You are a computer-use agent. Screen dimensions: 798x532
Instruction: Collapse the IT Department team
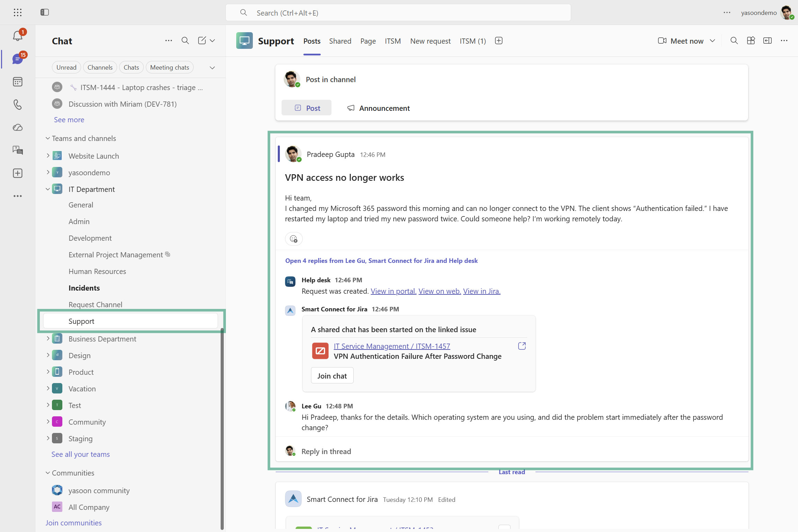pyautogui.click(x=48, y=189)
